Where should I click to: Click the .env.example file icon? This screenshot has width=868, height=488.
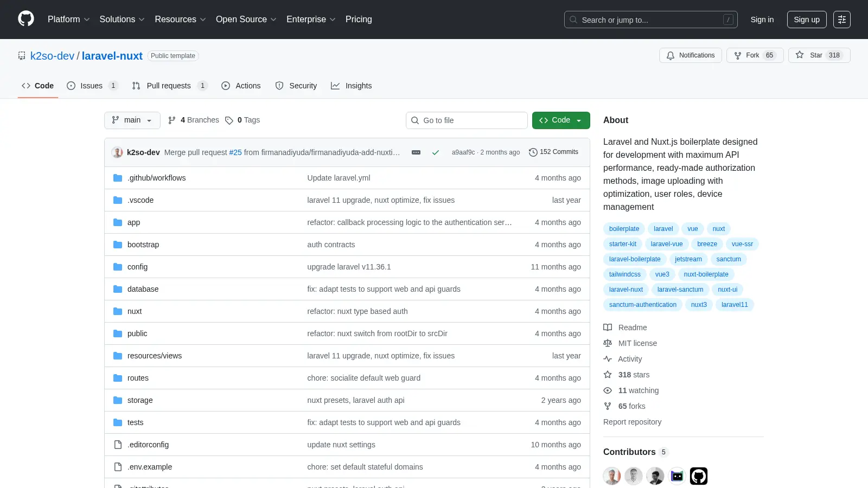point(118,467)
